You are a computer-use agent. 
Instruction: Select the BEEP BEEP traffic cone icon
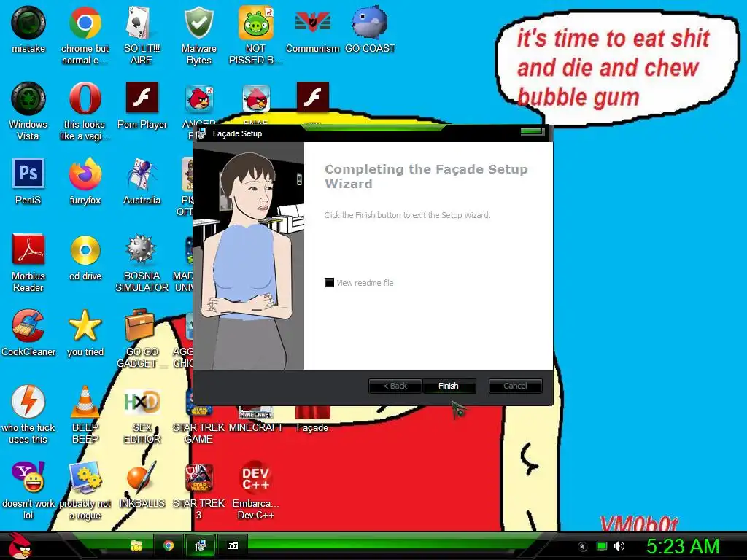tap(85, 415)
